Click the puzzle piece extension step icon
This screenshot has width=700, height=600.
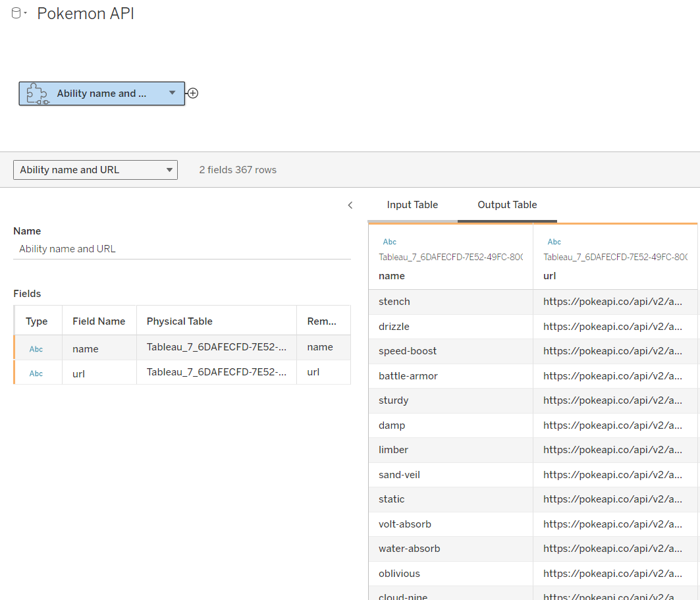pos(37,94)
